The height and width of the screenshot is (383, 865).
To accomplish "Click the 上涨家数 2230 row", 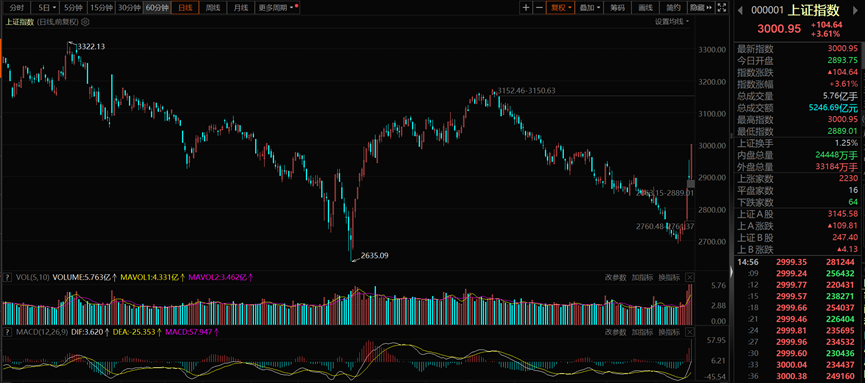I will click(x=798, y=179).
